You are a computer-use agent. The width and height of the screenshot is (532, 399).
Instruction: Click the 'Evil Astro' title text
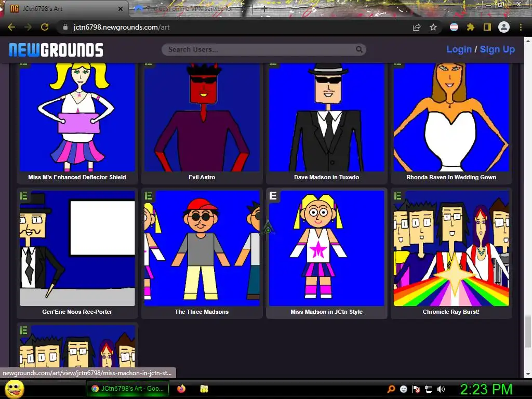202,177
